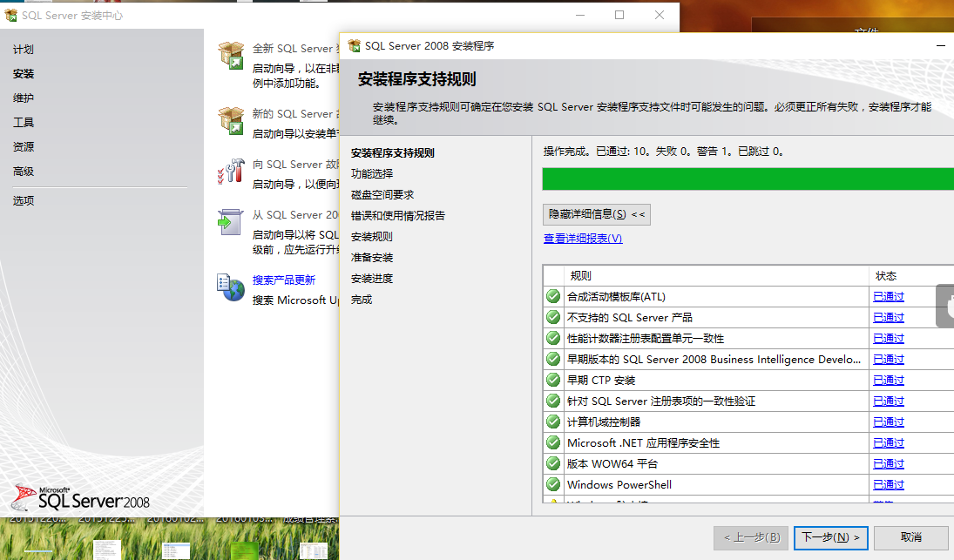
Task: Click the check icon for Microsoft .NET 应用程序安全性
Action: pyautogui.click(x=553, y=442)
